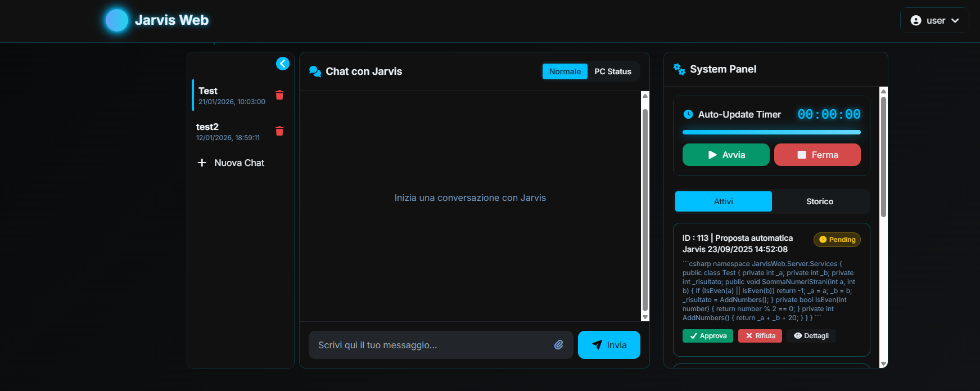Click the attachment paperclip icon in message box
Viewport: 980px width, 391px height.
(x=559, y=345)
